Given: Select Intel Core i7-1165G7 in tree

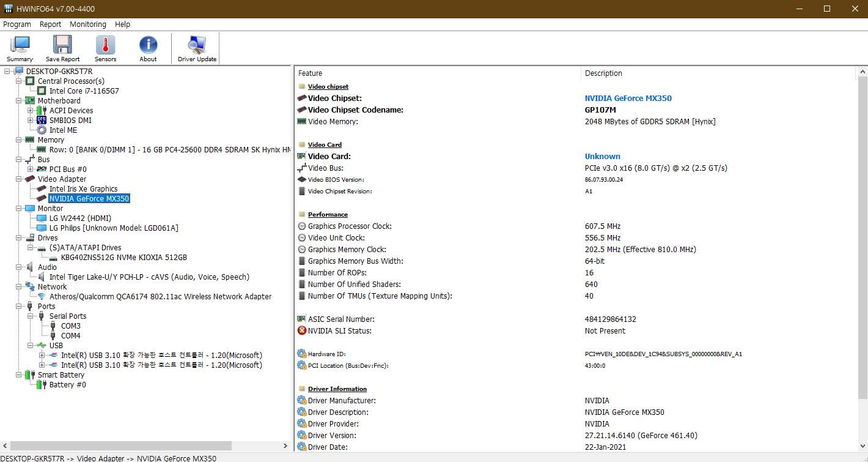Looking at the screenshot, I should (84, 91).
